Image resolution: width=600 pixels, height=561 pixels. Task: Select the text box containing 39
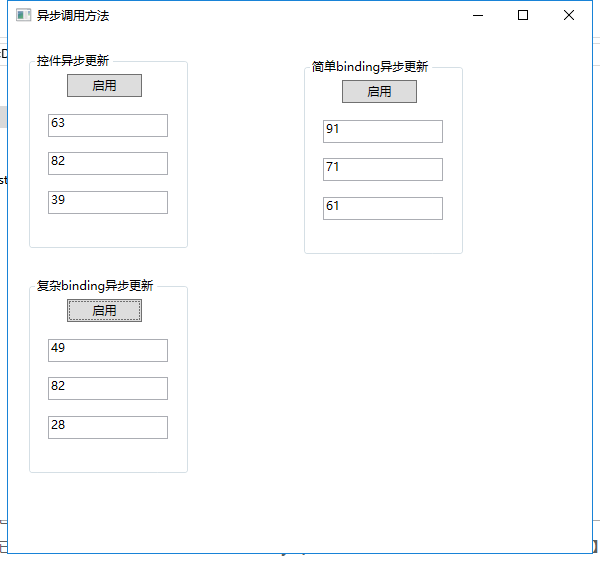[x=107, y=202]
